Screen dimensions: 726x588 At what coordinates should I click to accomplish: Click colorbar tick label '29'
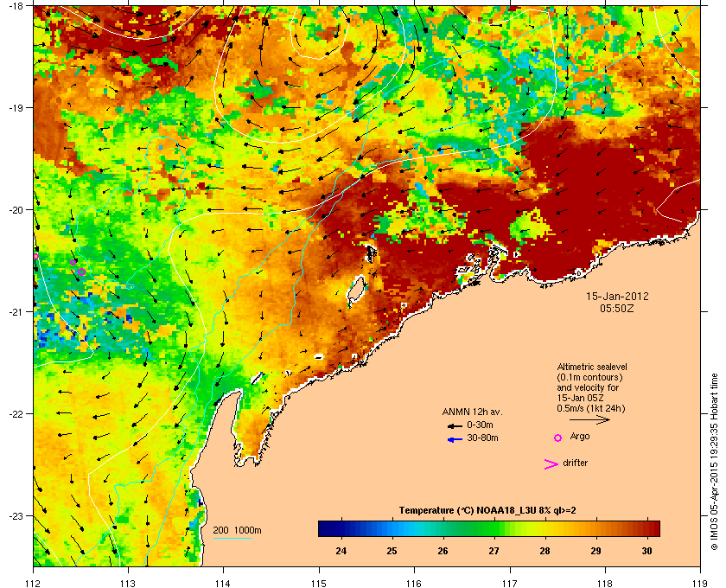[x=595, y=551]
